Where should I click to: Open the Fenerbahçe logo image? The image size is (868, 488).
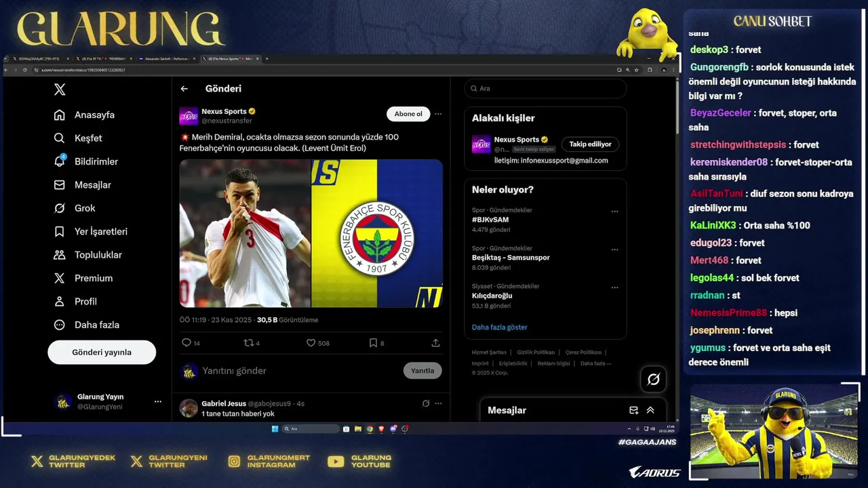point(377,233)
